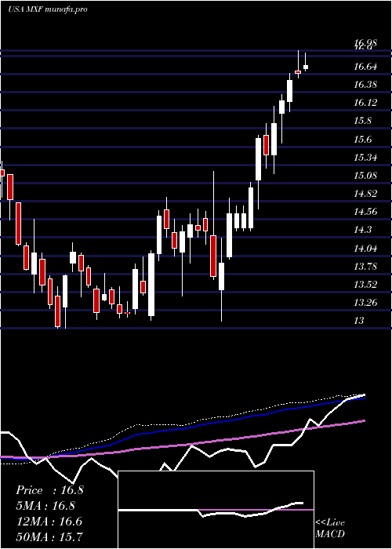
Task: Click the '5MA : 16.8' readout
Action: point(45,506)
